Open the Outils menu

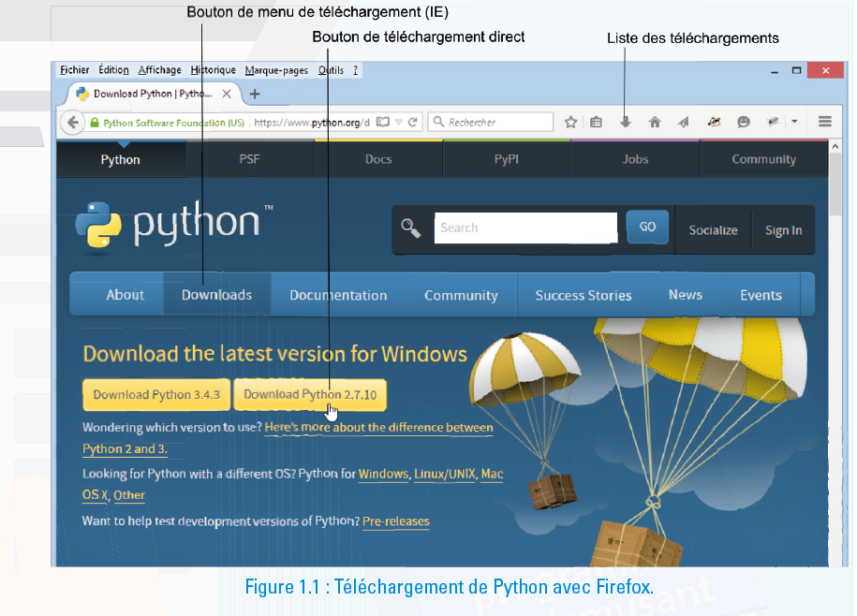click(x=331, y=70)
